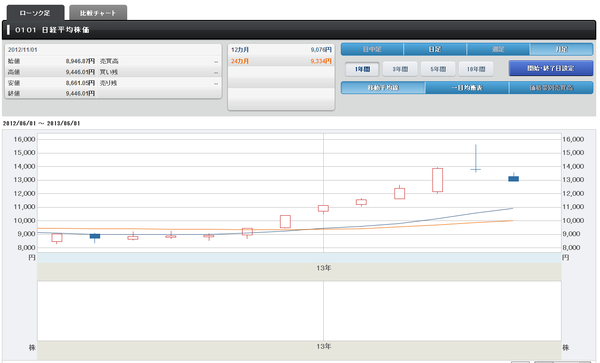Set chart range to 5年間
Image resolution: width=600 pixels, height=363 pixels.
438,69
